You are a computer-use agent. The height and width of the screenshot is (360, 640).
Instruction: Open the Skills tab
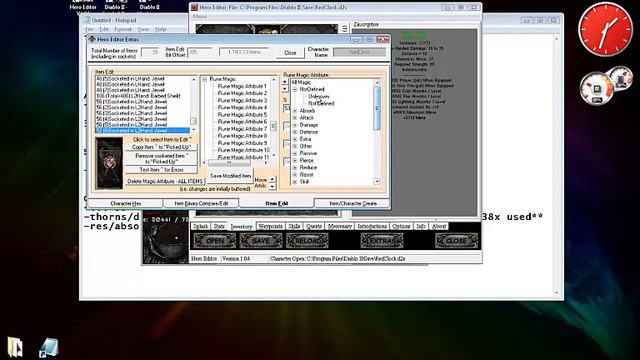(294, 226)
